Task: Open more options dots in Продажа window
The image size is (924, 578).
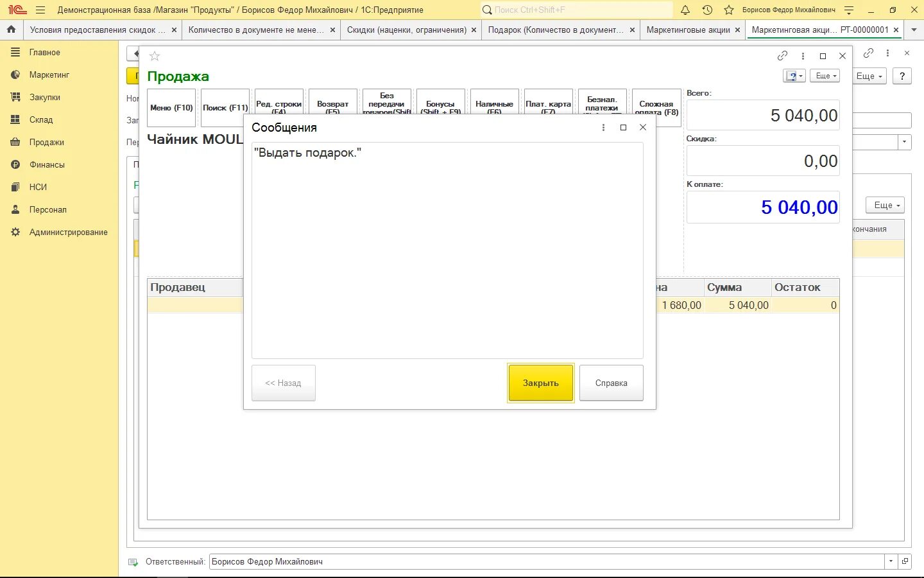Action: point(803,56)
